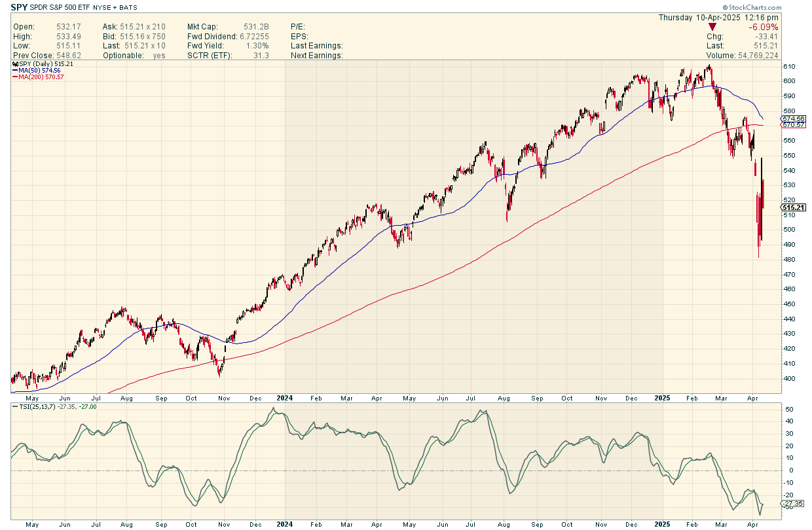Screen dimensions: 812x530
Task: Select the 500 price axis label
Action: [790, 230]
